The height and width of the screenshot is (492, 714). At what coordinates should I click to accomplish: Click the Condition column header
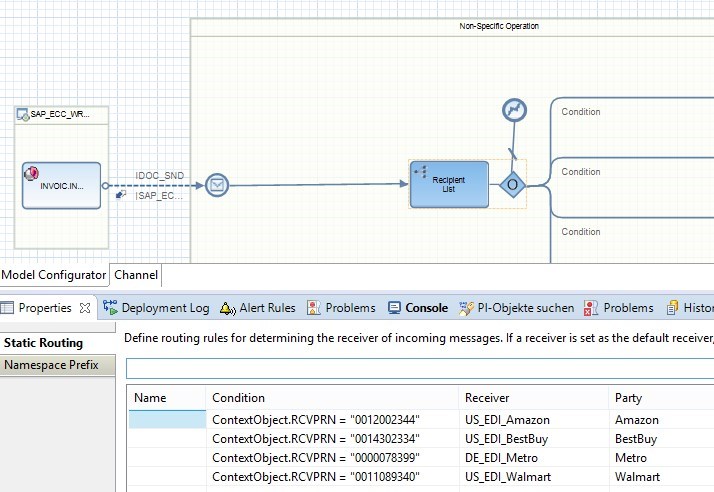click(x=332, y=398)
